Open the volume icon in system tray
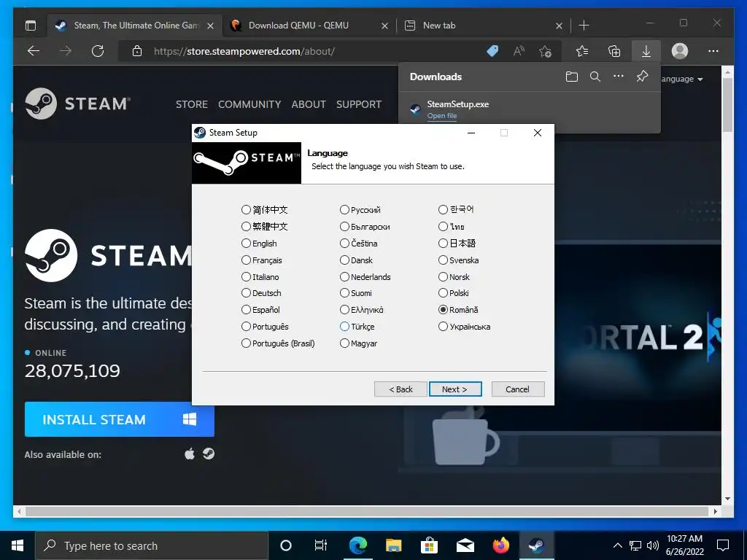 [x=653, y=545]
